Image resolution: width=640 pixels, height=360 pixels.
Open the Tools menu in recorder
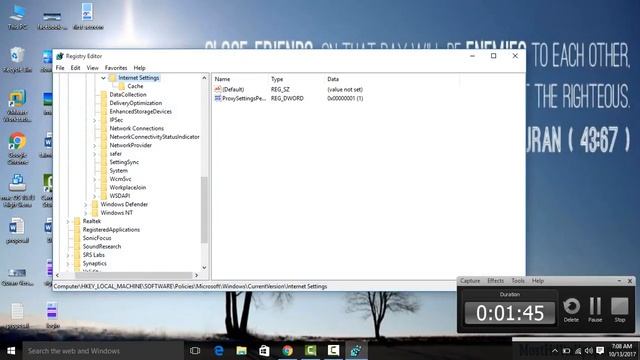(518, 281)
